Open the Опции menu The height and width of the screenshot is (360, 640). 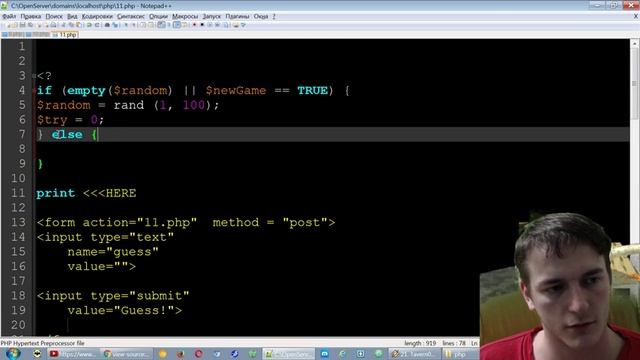[158, 16]
